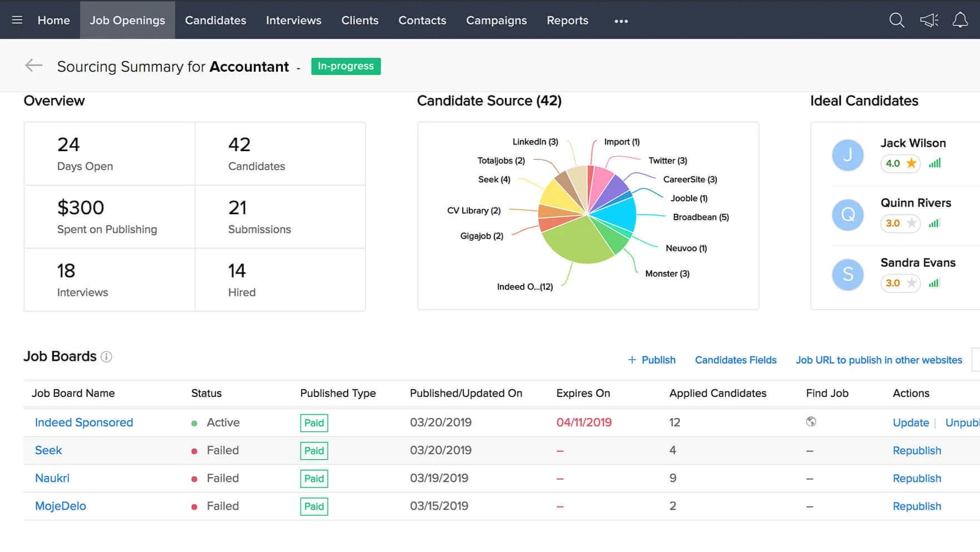Image resolution: width=980 pixels, height=552 pixels.
Task: Go back using the left arrow icon
Action: pos(33,66)
